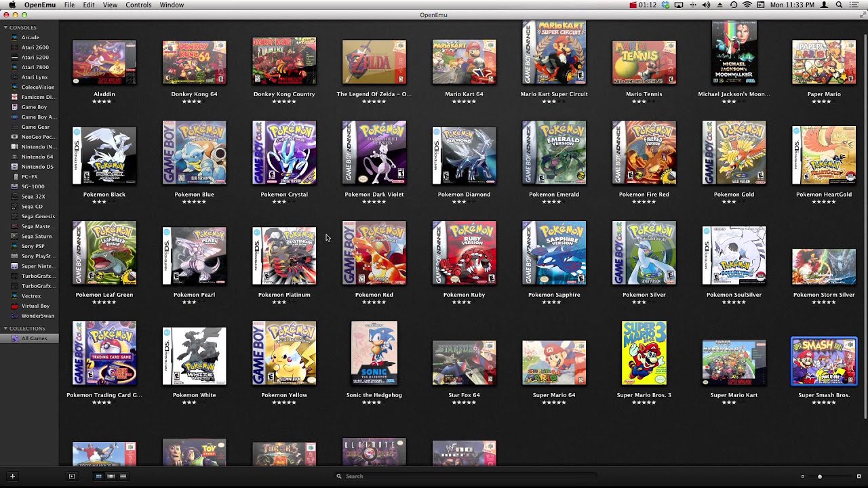Select the Pokemon Emerald cover

tap(554, 152)
